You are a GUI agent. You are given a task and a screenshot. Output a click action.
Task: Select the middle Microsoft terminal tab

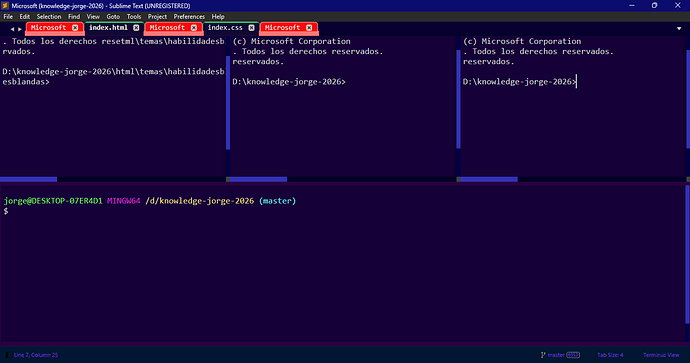pos(167,28)
